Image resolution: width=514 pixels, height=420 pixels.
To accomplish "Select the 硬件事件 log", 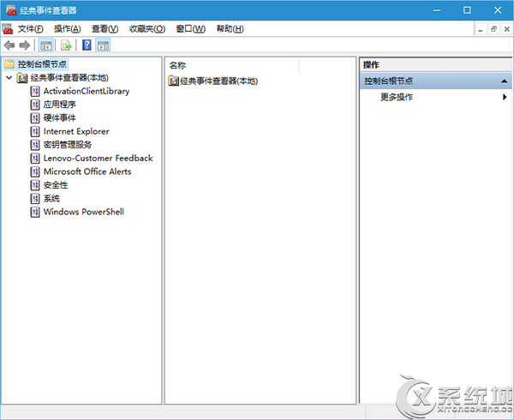I will coord(59,118).
